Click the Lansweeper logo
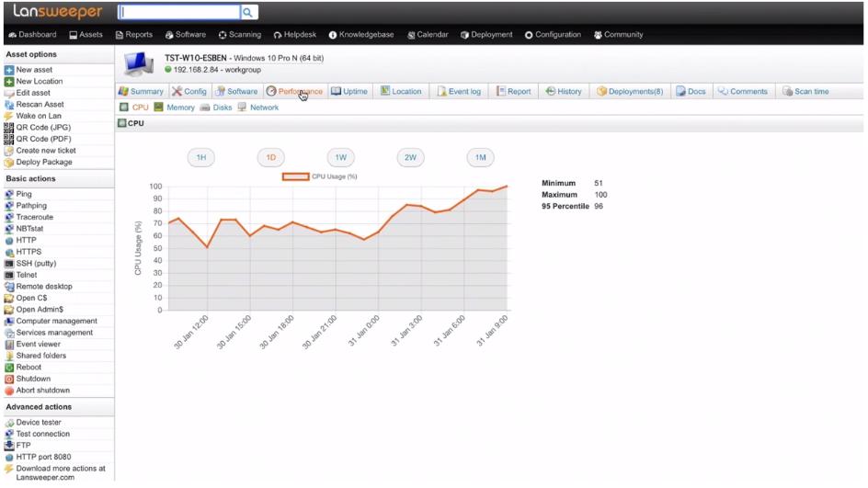This screenshot has width=868, height=488. 58,12
